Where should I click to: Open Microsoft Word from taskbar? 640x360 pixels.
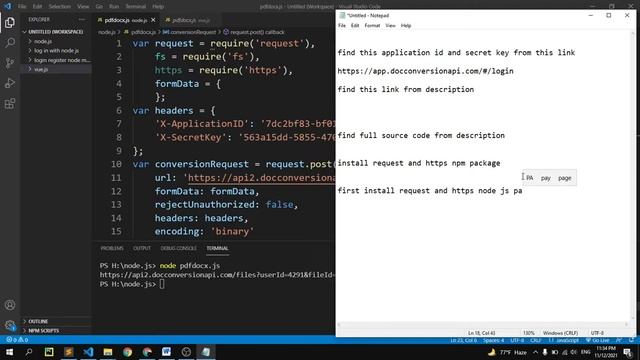pyautogui.click(x=167, y=352)
